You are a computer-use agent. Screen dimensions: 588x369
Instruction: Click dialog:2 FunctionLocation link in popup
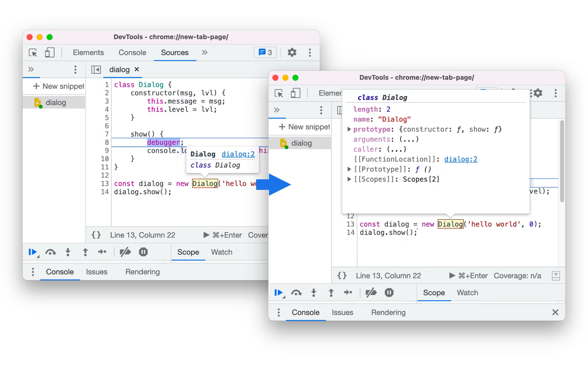[x=461, y=159]
